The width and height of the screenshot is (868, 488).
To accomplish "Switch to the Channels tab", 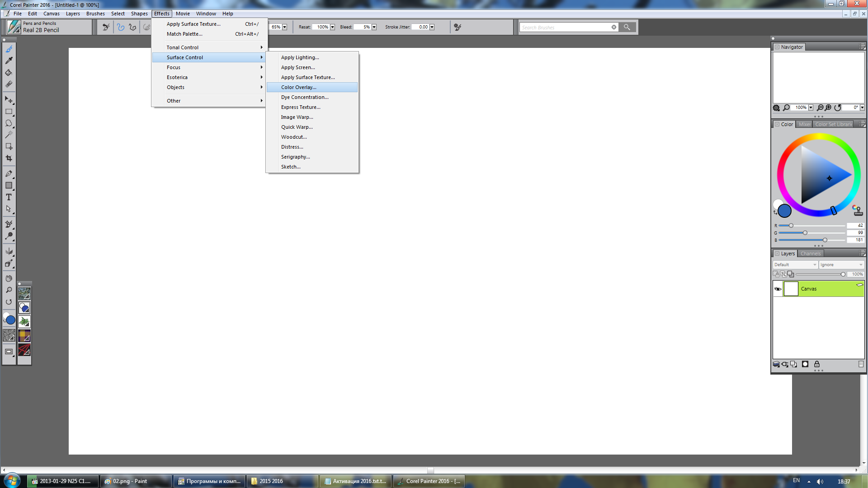I will [810, 253].
